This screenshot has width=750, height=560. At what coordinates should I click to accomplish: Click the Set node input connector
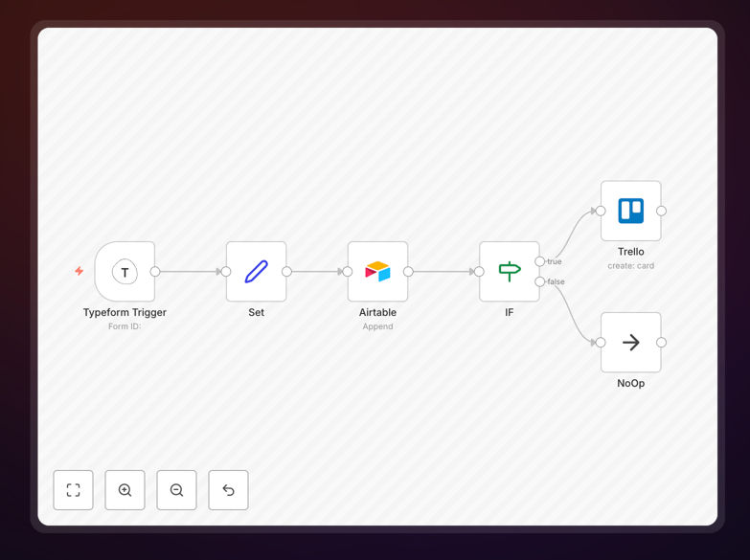[x=226, y=272]
